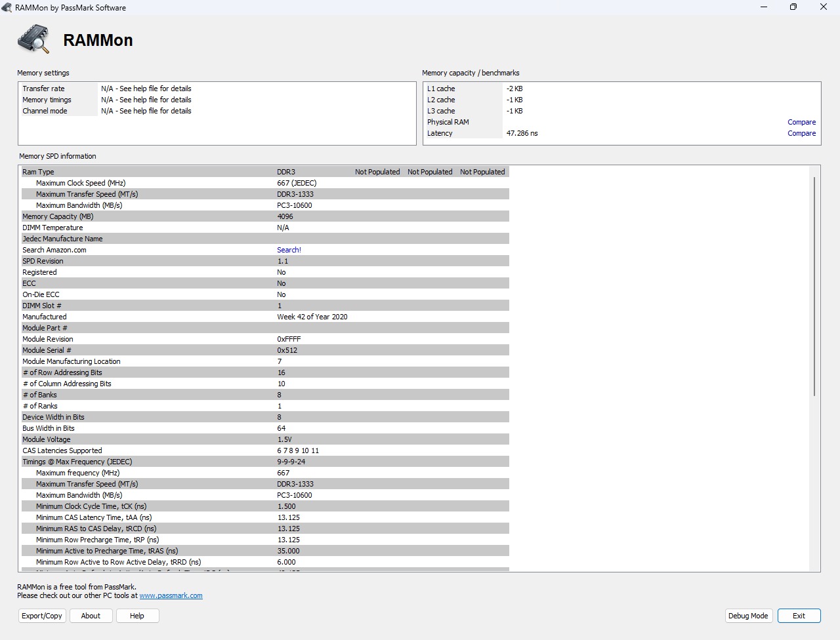Select the Module Manufacturing Location row
Viewport: 840px width, 640px height.
pyautogui.click(x=265, y=361)
